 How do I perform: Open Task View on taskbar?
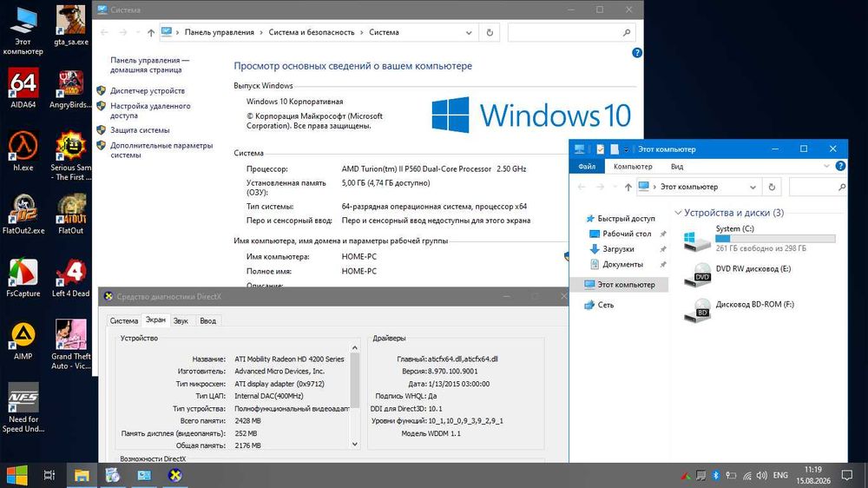(49, 475)
